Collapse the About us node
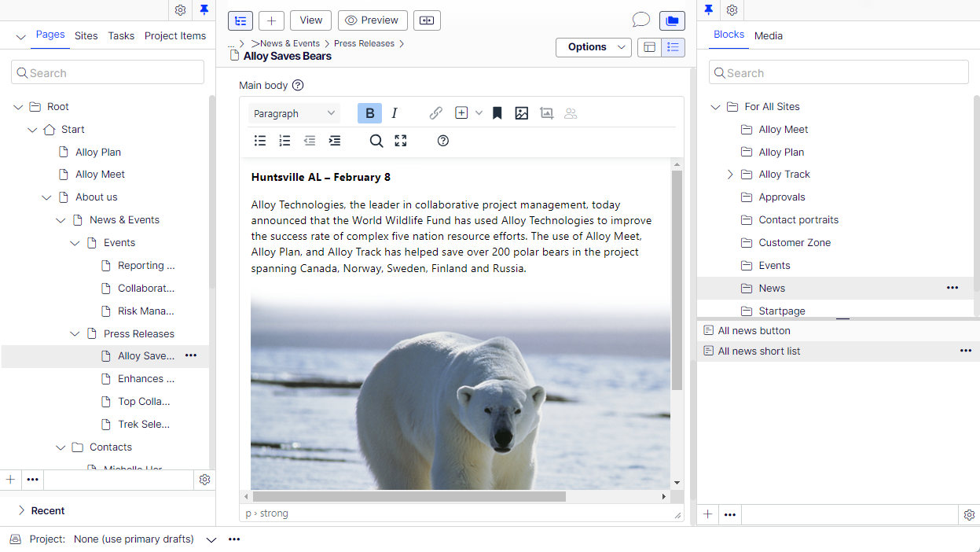The width and height of the screenshot is (980, 552). (x=46, y=197)
